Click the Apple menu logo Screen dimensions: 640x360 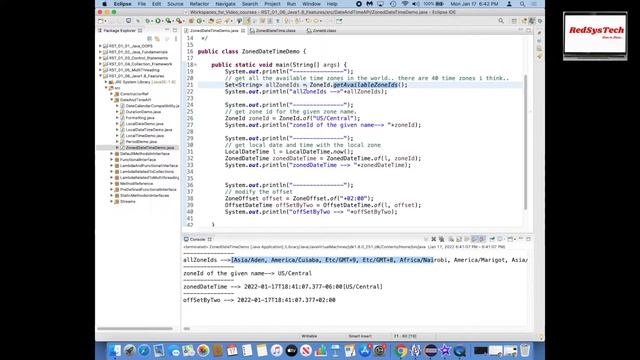click(x=104, y=4)
